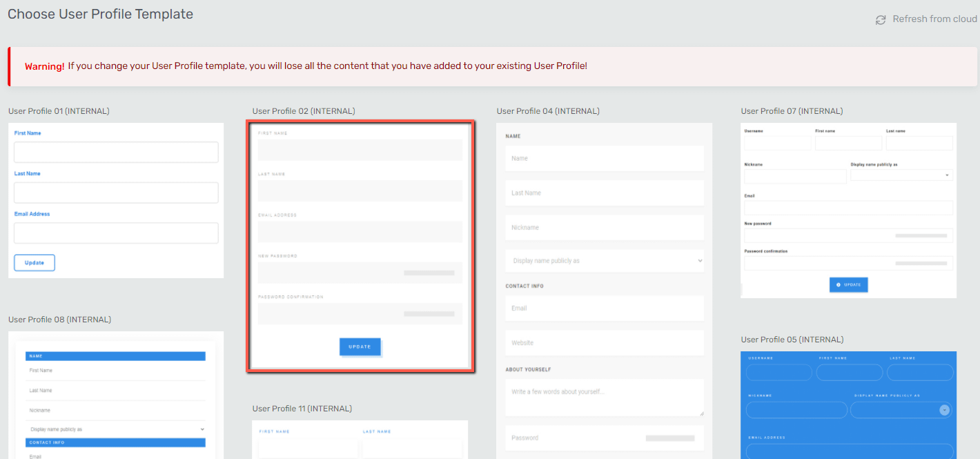Choose the highlighted User Profile 02 template
Image resolution: width=980 pixels, height=459 pixels.
[360, 246]
